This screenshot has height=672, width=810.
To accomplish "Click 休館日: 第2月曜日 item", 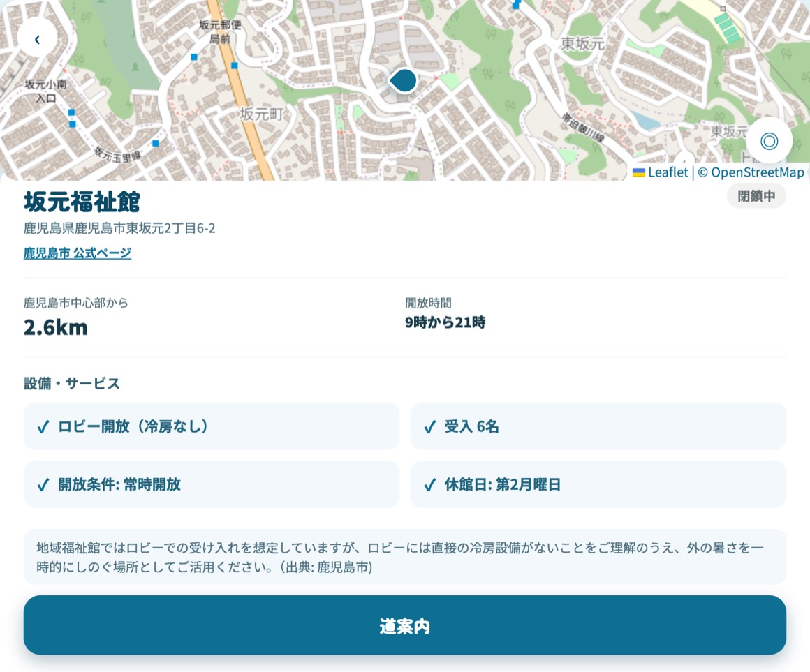I will coord(598,484).
